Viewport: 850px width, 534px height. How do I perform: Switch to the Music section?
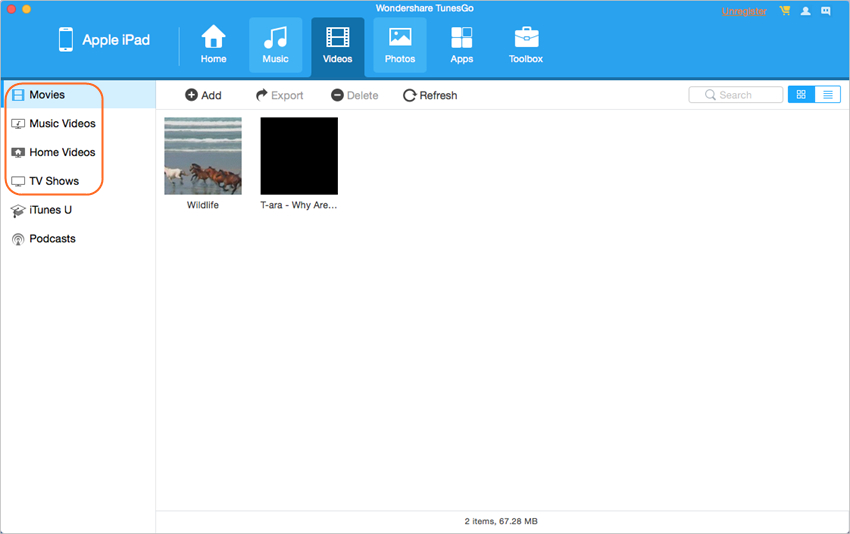point(275,45)
